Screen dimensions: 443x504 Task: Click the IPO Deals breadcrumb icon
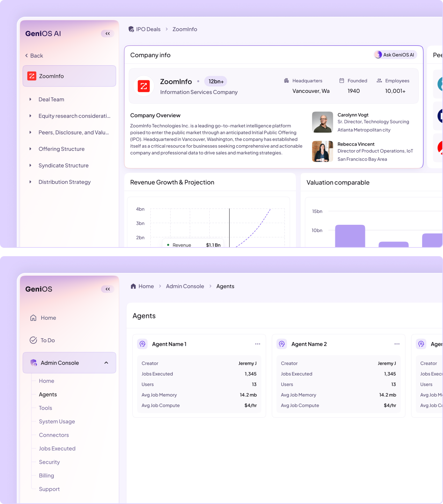click(131, 29)
